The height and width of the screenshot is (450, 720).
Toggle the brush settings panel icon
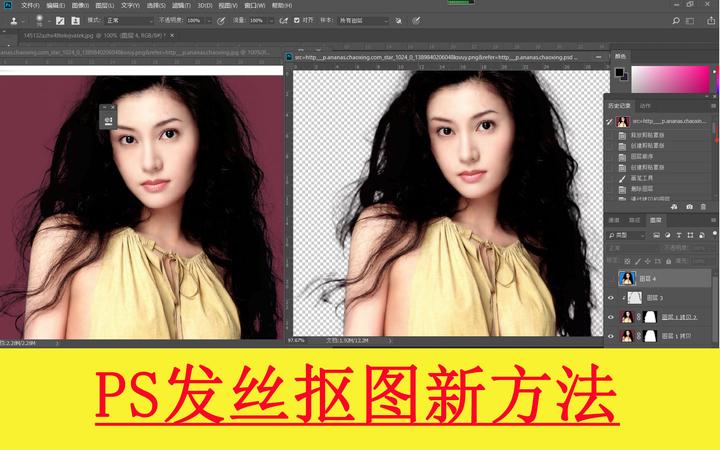click(x=60, y=21)
